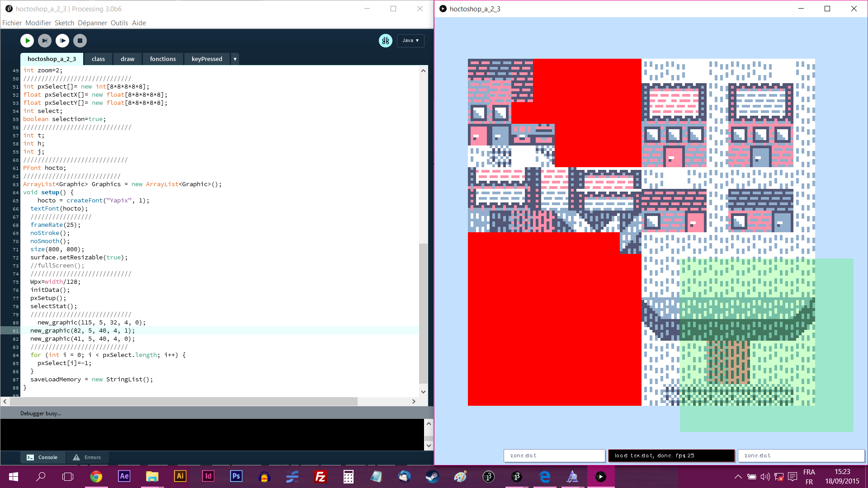This screenshot has width=868, height=488.
Task: Open Steam from taskbar
Action: coord(432,477)
